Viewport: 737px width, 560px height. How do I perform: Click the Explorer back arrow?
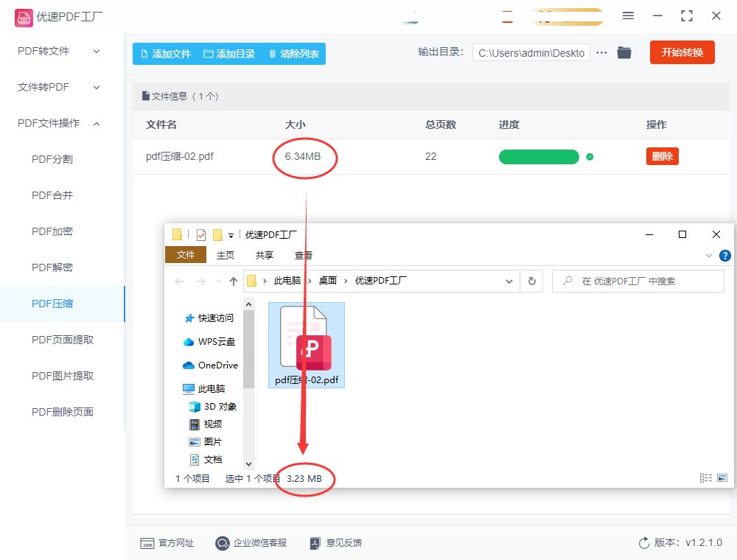pos(179,281)
